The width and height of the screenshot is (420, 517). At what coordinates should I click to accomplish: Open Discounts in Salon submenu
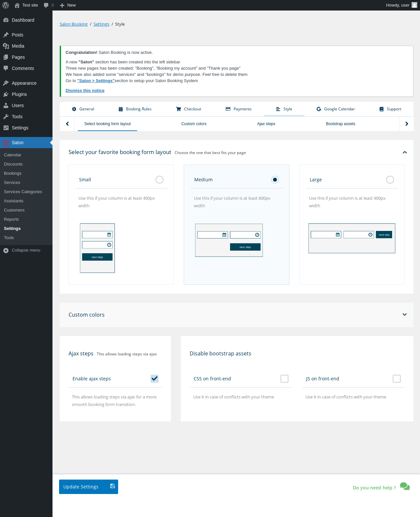tap(13, 164)
